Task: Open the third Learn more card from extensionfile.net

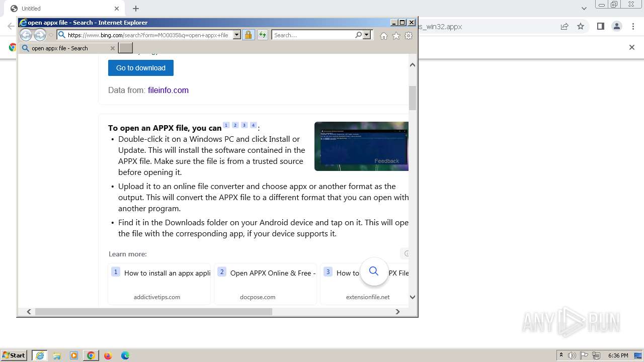Action: pyautogui.click(x=365, y=284)
